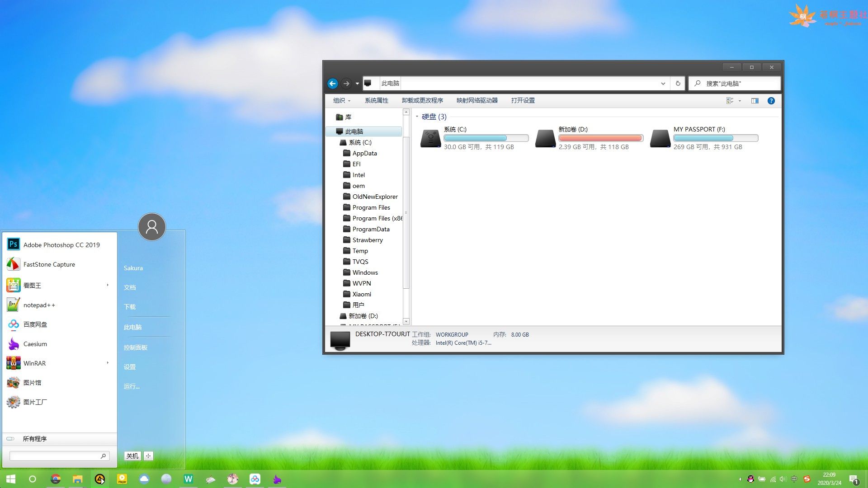Image resolution: width=868 pixels, height=488 pixels.
Task: Open the shutdown options arrow next to 关机
Action: pyautogui.click(x=148, y=456)
